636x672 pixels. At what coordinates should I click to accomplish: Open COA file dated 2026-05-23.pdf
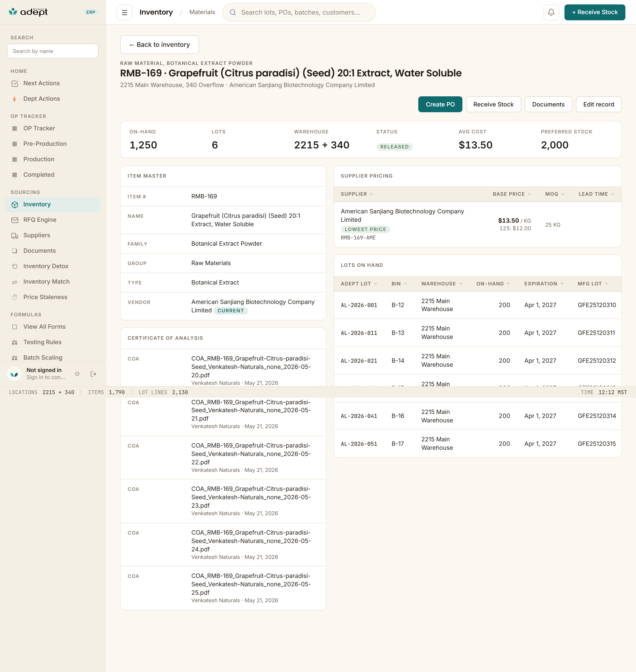click(x=251, y=497)
